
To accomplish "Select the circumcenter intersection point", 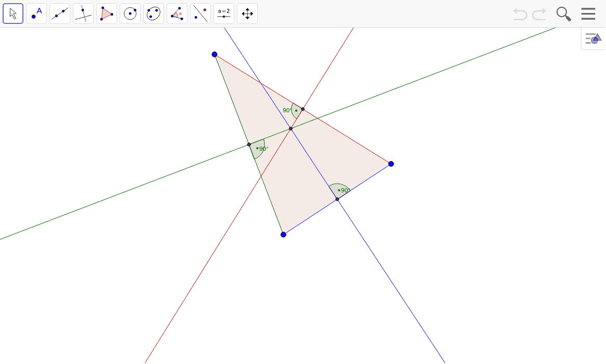I will (x=291, y=128).
